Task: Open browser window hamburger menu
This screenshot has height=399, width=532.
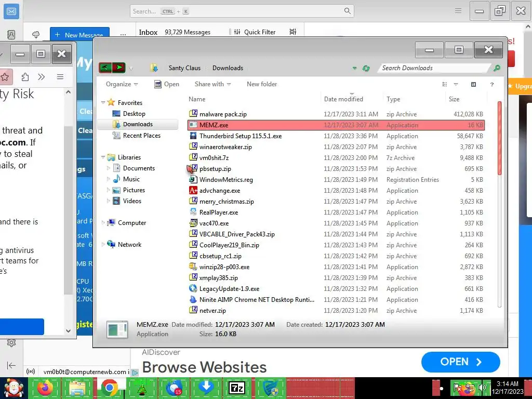Action: pyautogui.click(x=60, y=77)
